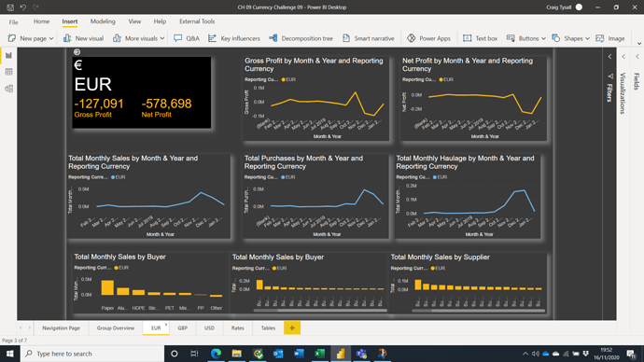Viewport: 644px width, 362px height.
Task: Add a Power Apps visual
Action: pos(428,38)
